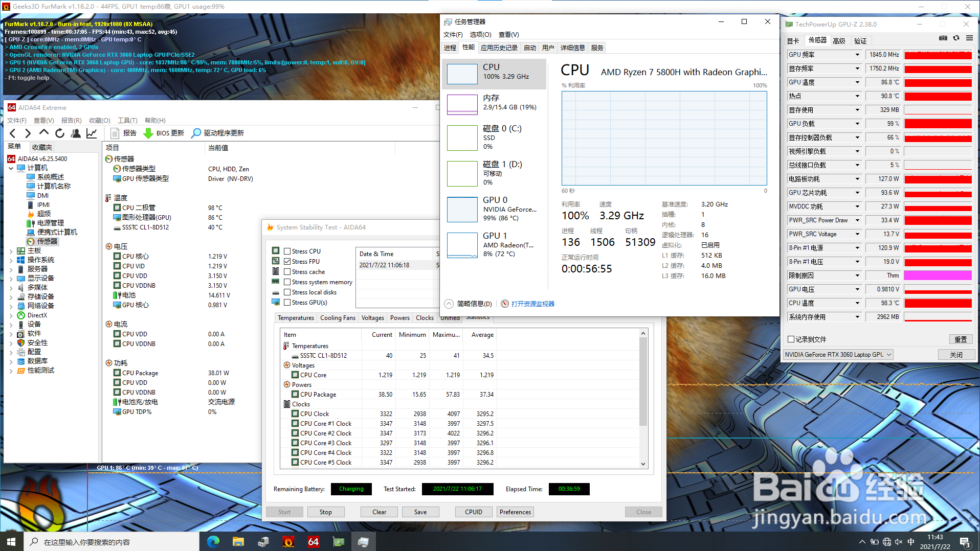Click the AIDA64 toolbar forward arrow
980x551 pixels.
click(28, 133)
